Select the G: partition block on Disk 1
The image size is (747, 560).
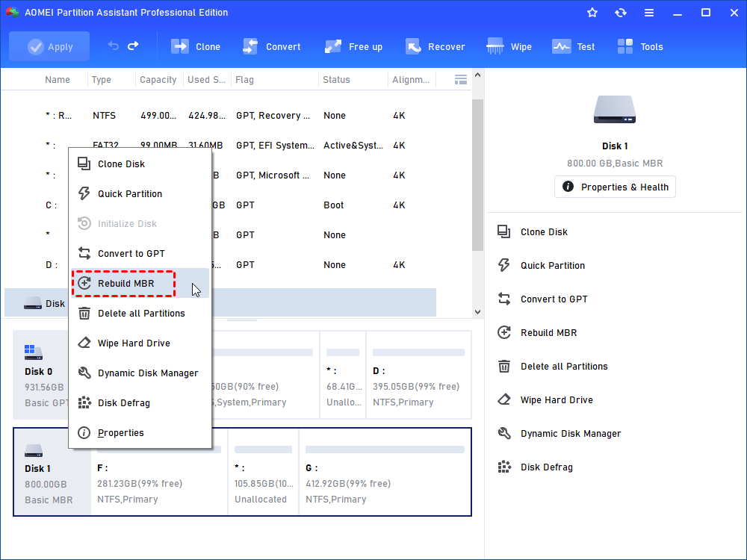pyautogui.click(x=385, y=471)
